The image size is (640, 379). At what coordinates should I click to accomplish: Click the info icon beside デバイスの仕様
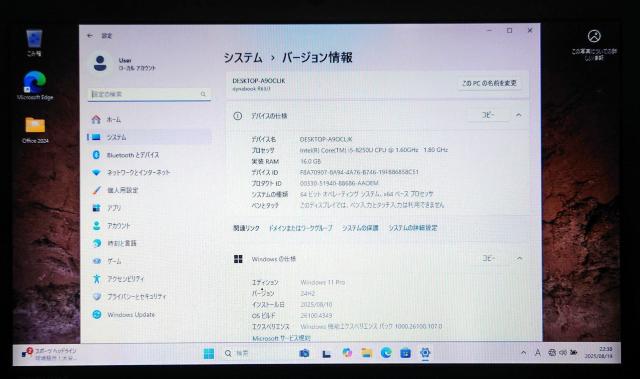click(237, 116)
